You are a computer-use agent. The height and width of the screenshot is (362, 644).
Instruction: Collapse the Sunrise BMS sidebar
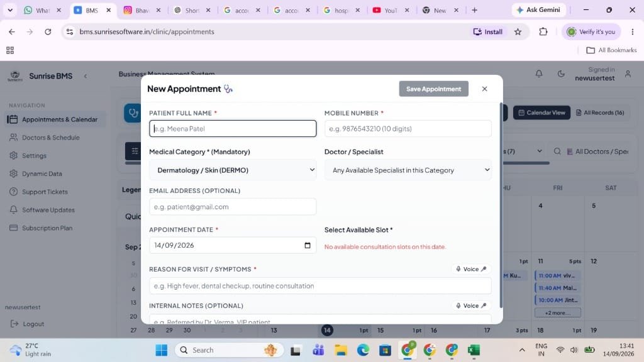(x=86, y=76)
